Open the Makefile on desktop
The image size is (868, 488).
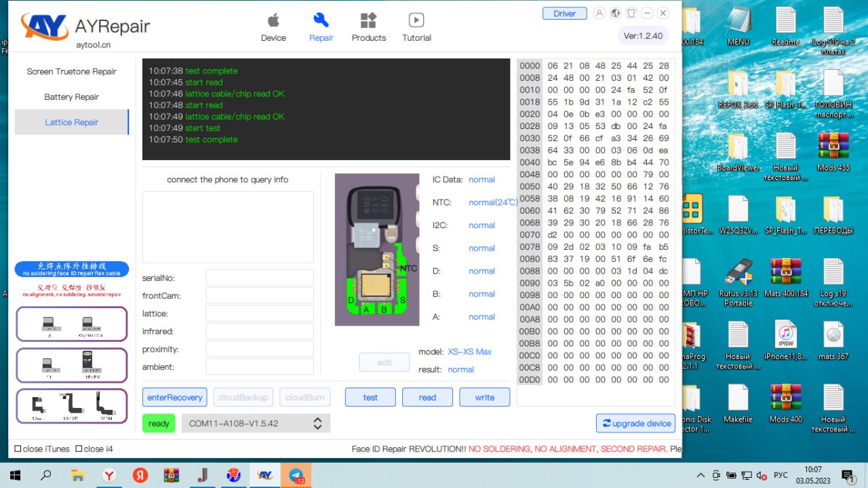point(738,404)
